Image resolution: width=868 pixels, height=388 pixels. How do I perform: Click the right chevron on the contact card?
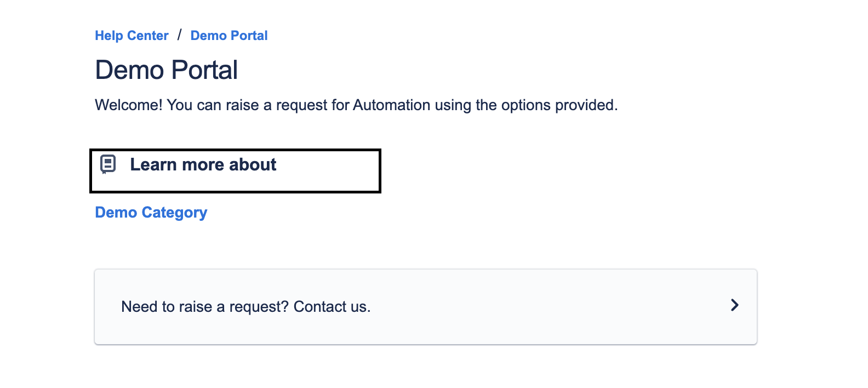(734, 305)
